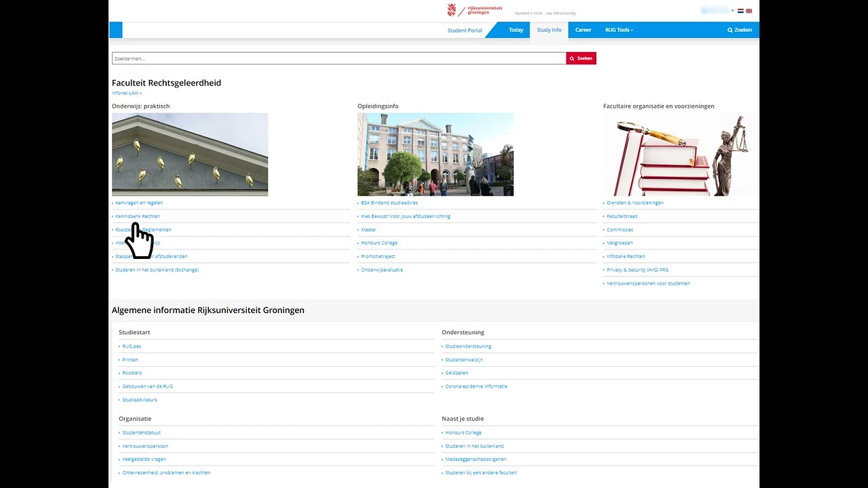The width and height of the screenshot is (868, 488).
Task: Open Corona-epidemie informatie link
Action: tap(476, 386)
